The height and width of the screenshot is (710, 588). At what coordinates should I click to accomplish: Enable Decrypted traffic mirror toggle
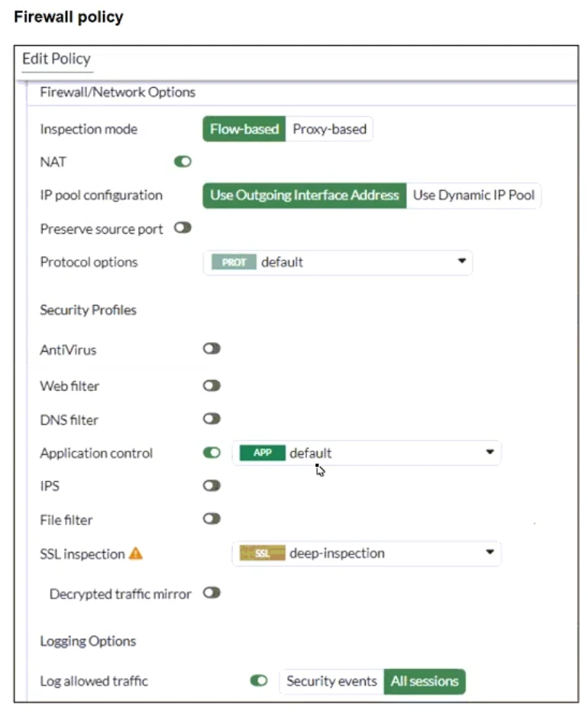tap(212, 593)
